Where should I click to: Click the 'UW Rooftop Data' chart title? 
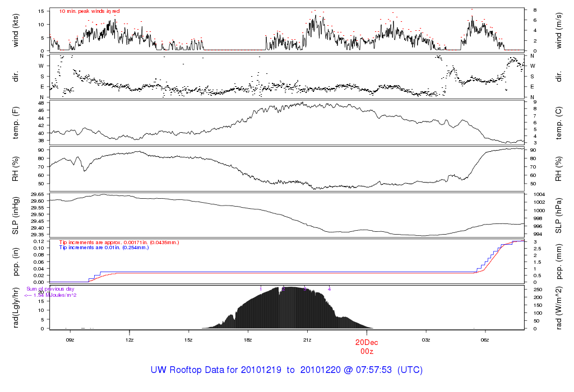(286, 370)
